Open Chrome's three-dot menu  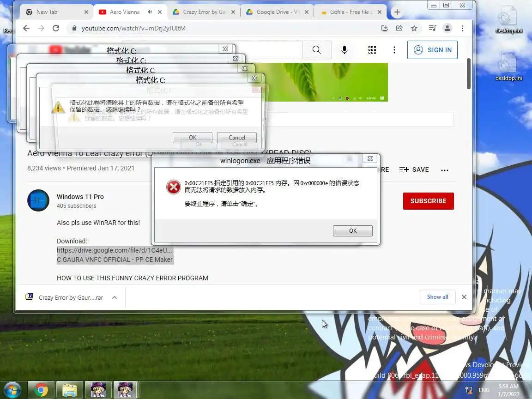462,28
